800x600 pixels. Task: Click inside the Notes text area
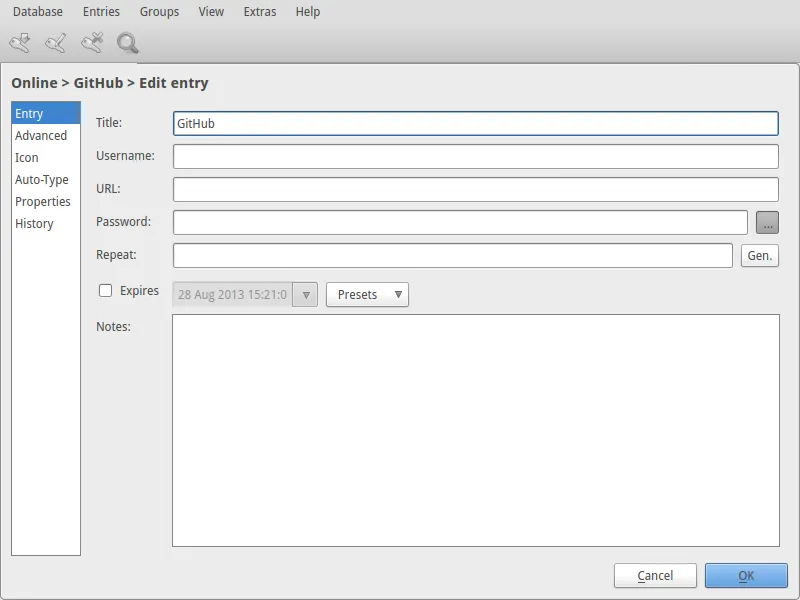(x=475, y=430)
